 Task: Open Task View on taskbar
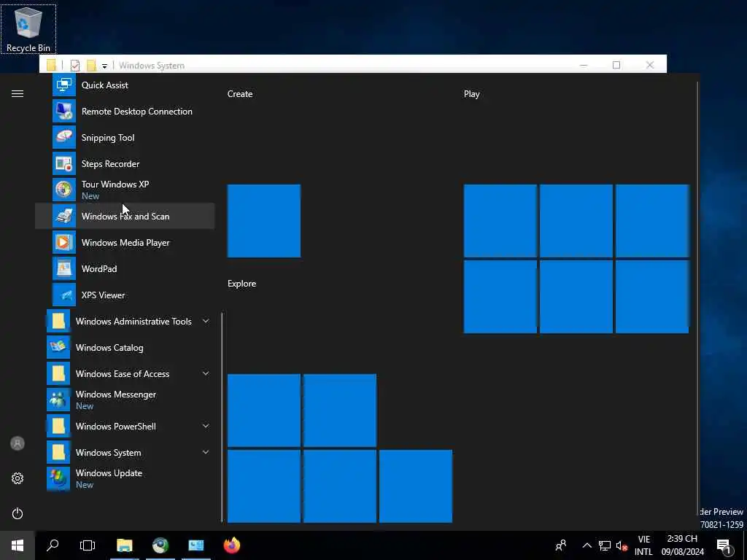(88, 545)
